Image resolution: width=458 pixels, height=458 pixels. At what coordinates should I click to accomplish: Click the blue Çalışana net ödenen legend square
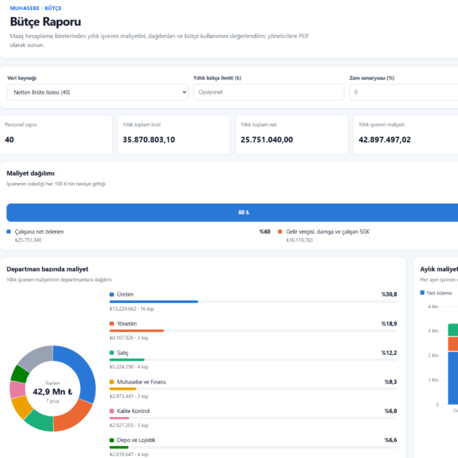[x=9, y=232]
